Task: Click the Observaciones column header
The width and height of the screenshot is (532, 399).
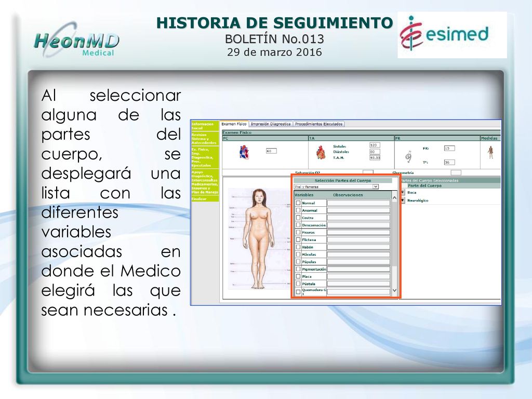Action: click(348, 195)
